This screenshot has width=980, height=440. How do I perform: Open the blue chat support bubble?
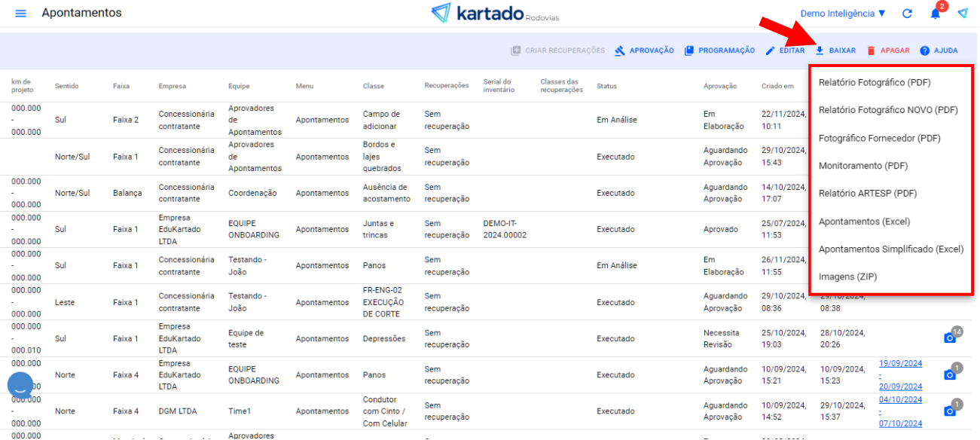click(20, 385)
